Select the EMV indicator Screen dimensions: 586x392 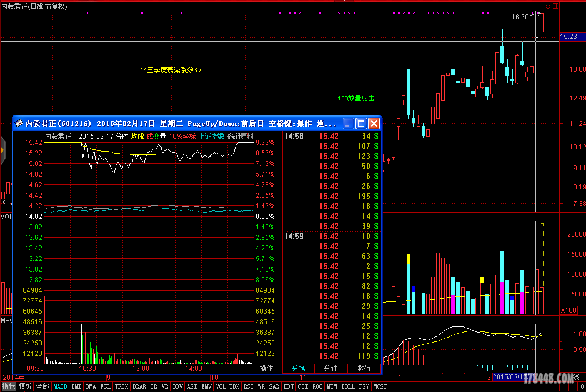pos(206,387)
